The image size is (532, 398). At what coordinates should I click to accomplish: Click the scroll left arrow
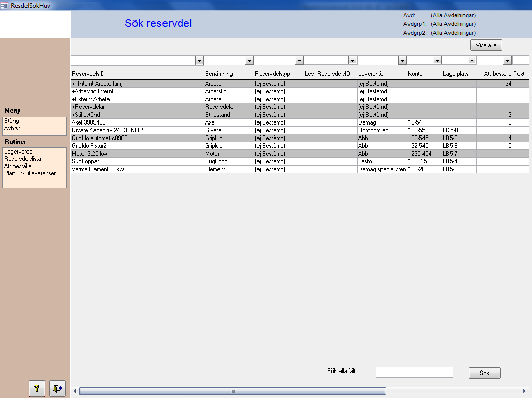[75, 391]
